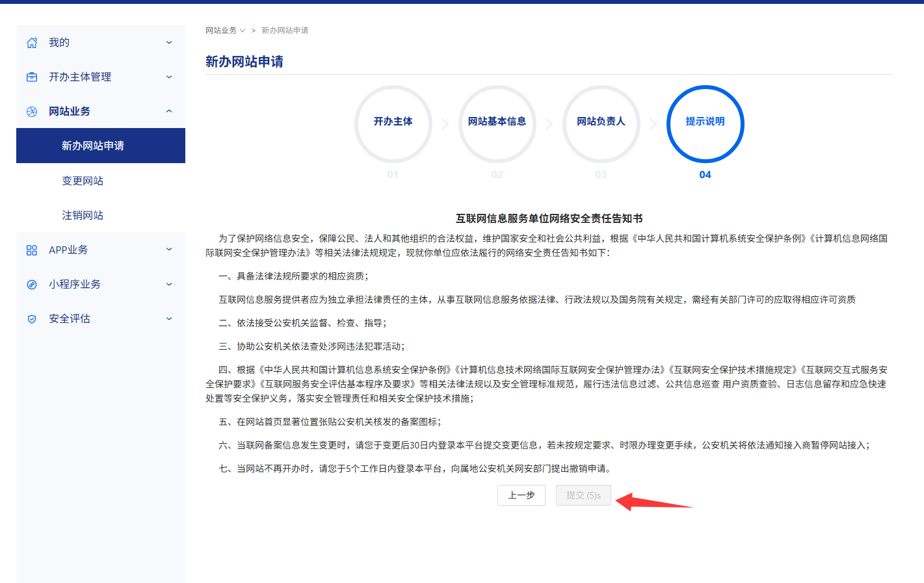Select the compass icon beside 小程序业务
The width and height of the screenshot is (924, 583).
(31, 284)
